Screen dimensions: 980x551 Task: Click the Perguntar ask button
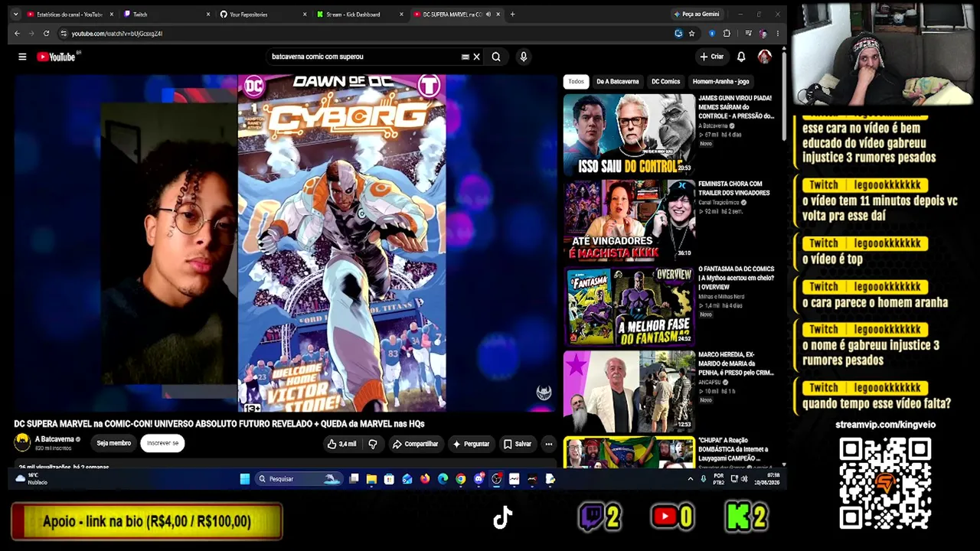pyautogui.click(x=471, y=444)
